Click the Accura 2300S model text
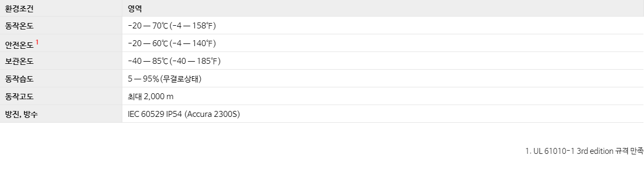 click(x=212, y=114)
